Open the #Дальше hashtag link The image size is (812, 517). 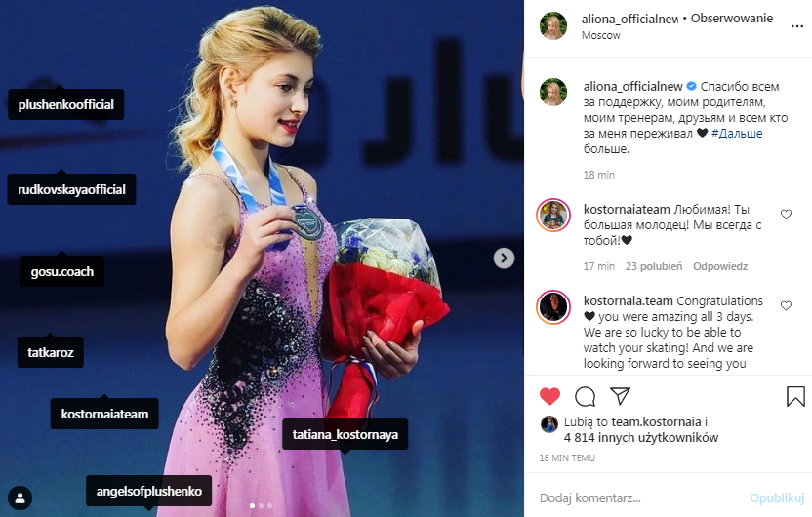pyautogui.click(x=737, y=133)
